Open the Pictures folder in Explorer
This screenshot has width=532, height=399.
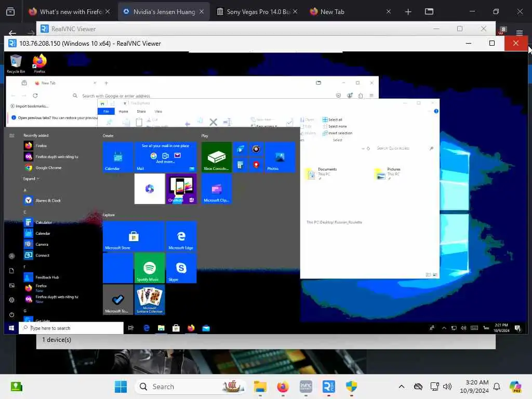(x=389, y=174)
